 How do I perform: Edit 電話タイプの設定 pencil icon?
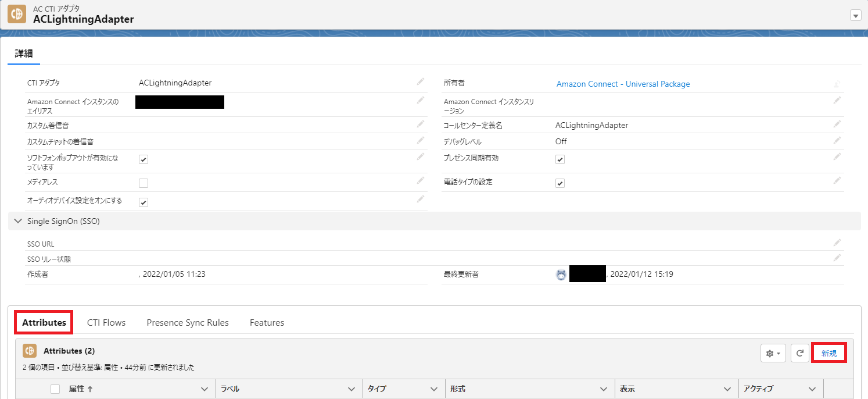[x=837, y=180]
